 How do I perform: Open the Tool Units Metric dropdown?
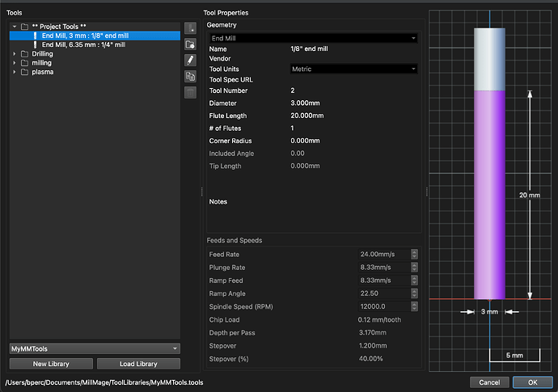353,69
